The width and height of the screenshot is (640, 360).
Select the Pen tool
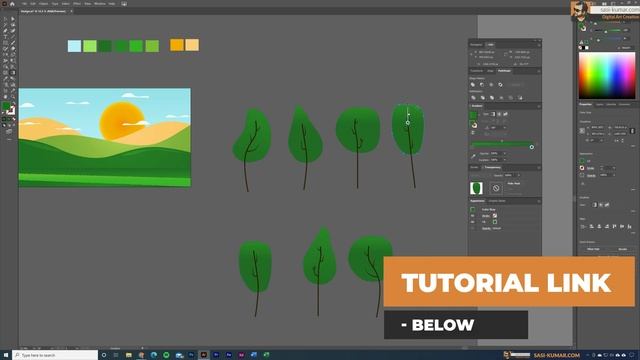point(5,31)
